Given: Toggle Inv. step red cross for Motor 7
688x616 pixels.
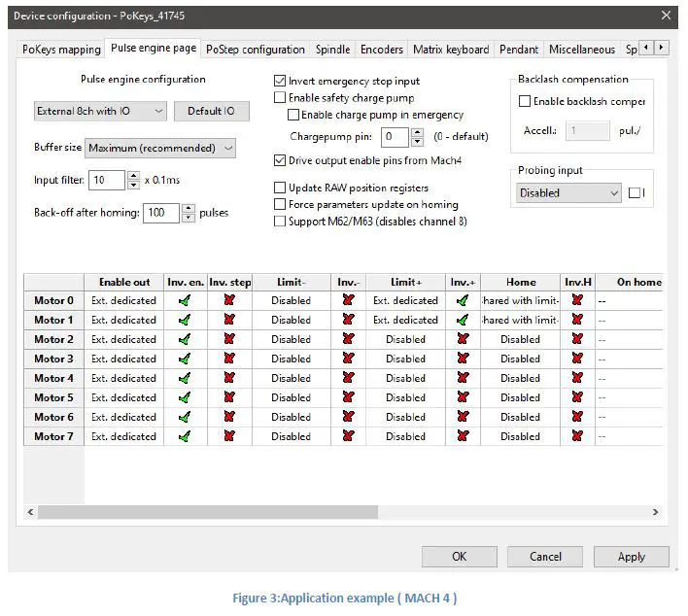Looking at the screenshot, I should click(x=229, y=436).
